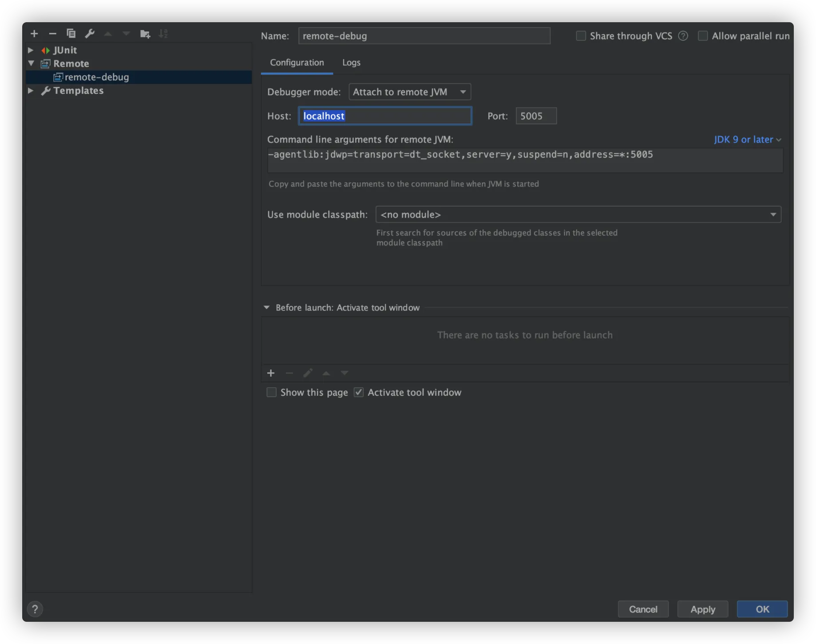Click the Create New Folder icon
The height and width of the screenshot is (644, 816).
coord(145,34)
